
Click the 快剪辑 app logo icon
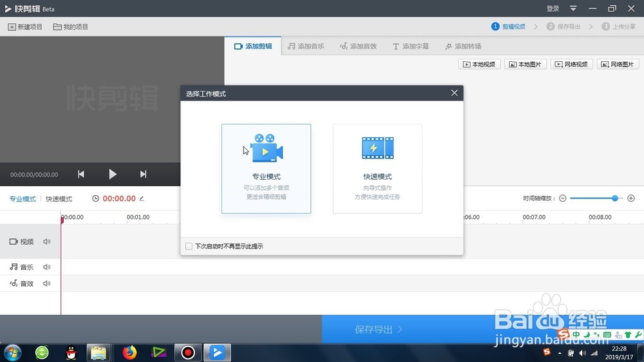[8, 8]
